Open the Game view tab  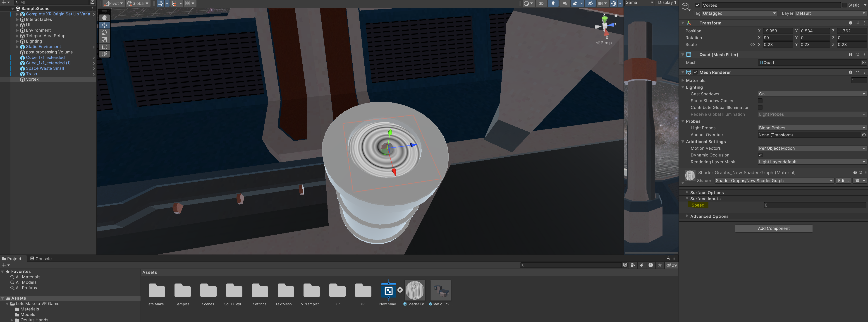(631, 3)
